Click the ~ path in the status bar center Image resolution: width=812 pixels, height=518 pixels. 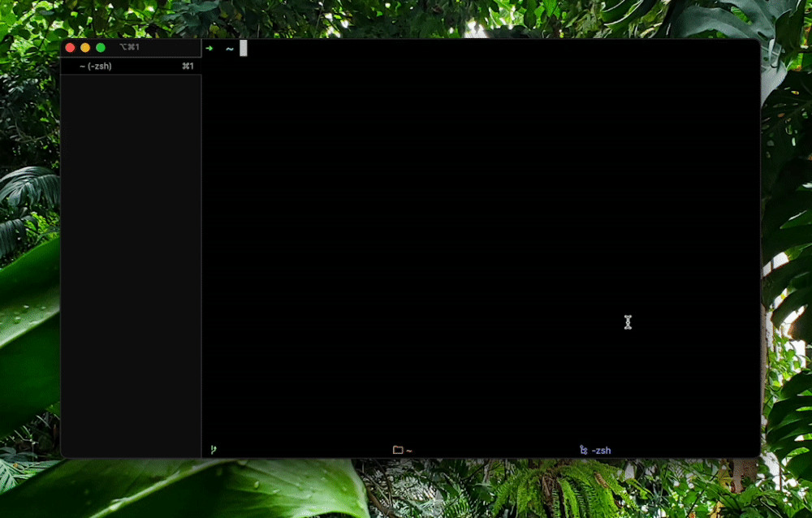(x=408, y=448)
